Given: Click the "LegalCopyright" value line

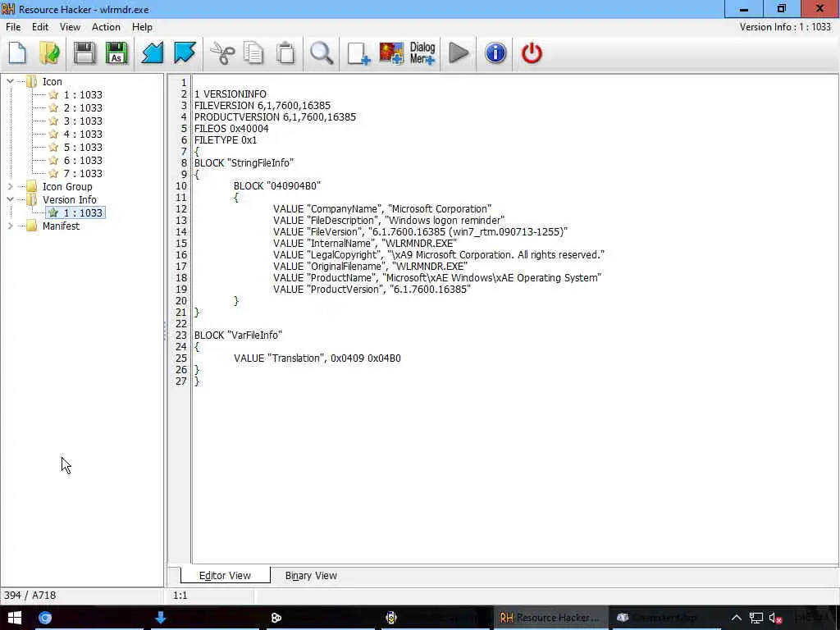Looking at the screenshot, I should (439, 255).
